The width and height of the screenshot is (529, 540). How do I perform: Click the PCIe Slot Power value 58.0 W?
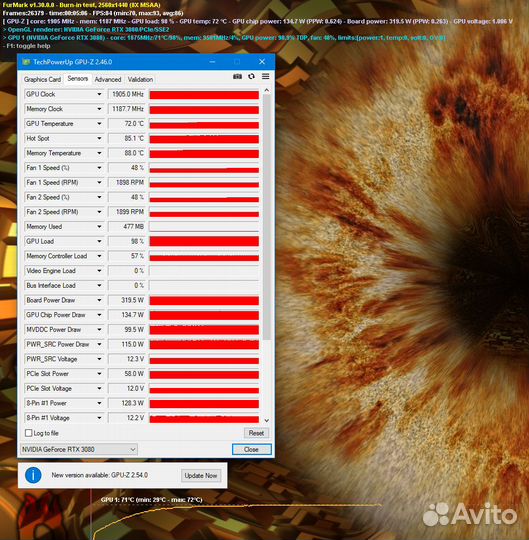pyautogui.click(x=134, y=374)
